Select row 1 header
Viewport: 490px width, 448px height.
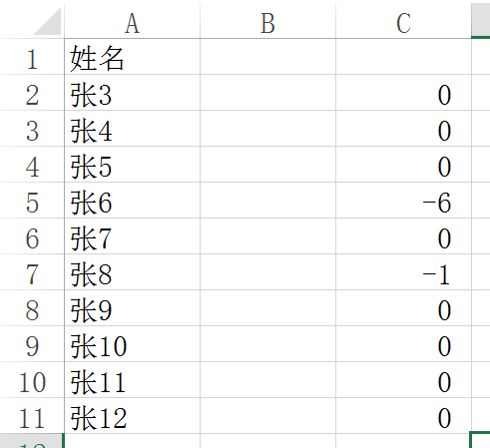32,57
